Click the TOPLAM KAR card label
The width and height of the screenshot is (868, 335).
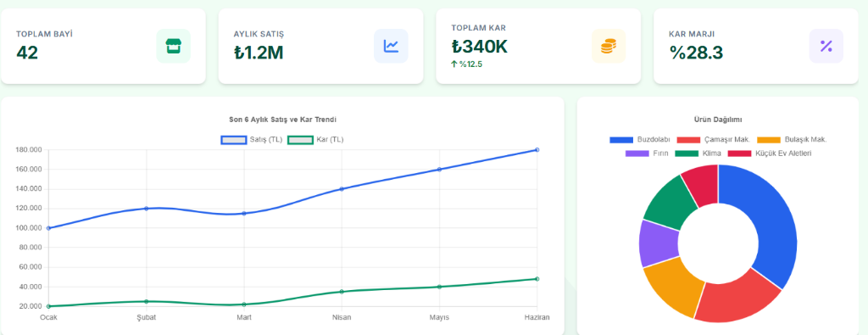tap(478, 28)
